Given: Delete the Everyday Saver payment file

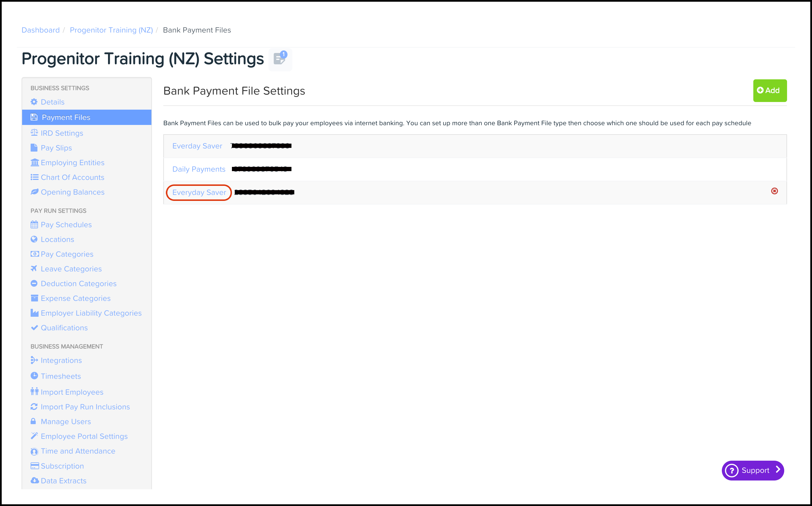Looking at the screenshot, I should point(774,191).
